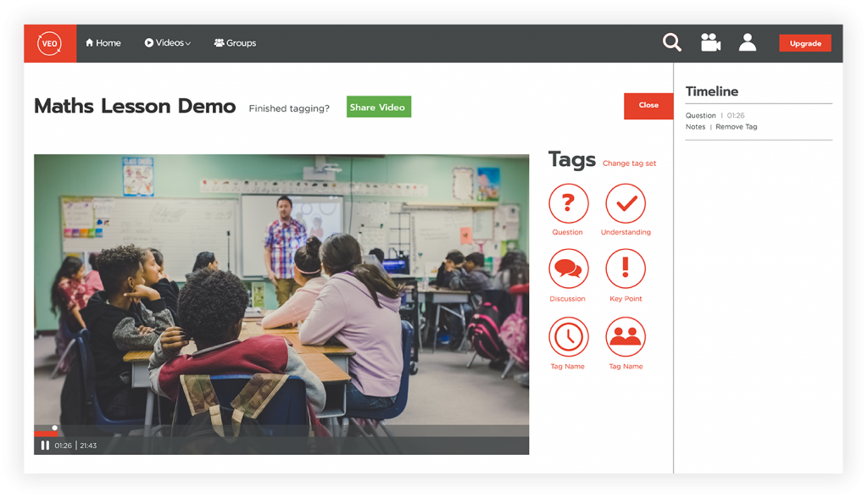Select the clock Tag Name icon
Image resolution: width=868 pixels, height=498 pixels.
coord(568,336)
